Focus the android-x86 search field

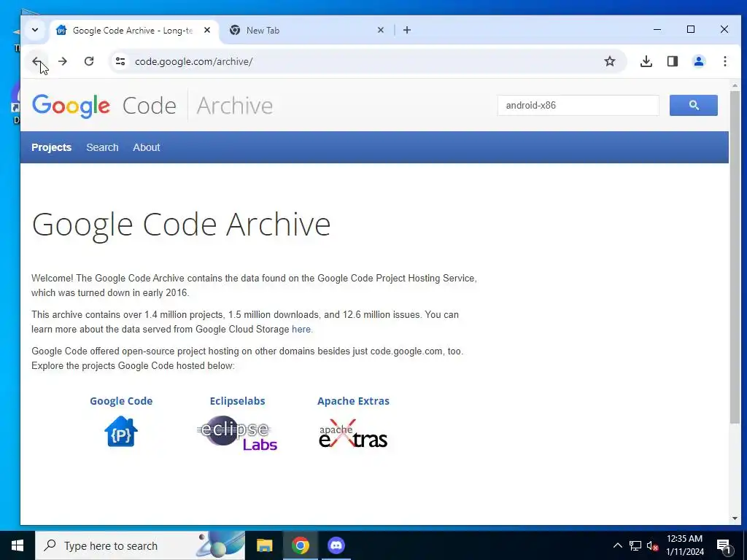pos(578,105)
